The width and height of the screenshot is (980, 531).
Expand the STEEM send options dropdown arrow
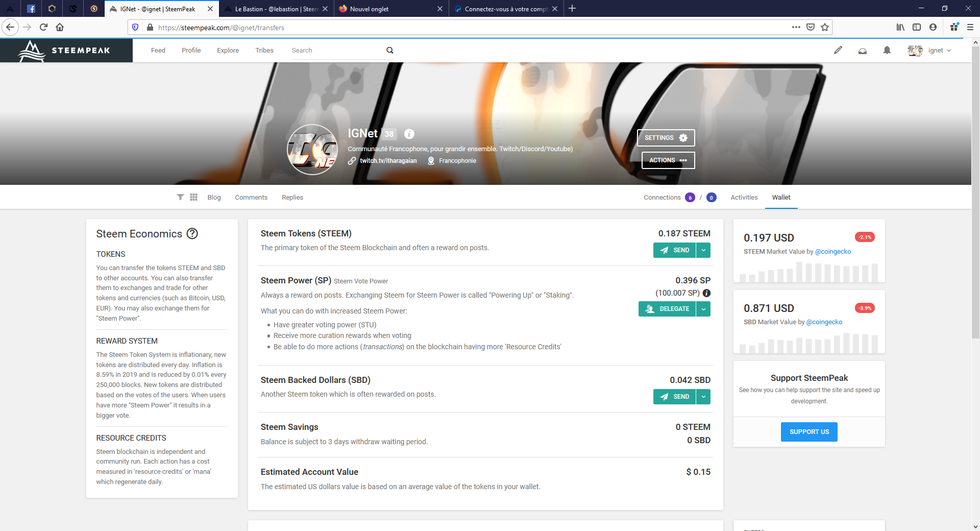(x=703, y=250)
